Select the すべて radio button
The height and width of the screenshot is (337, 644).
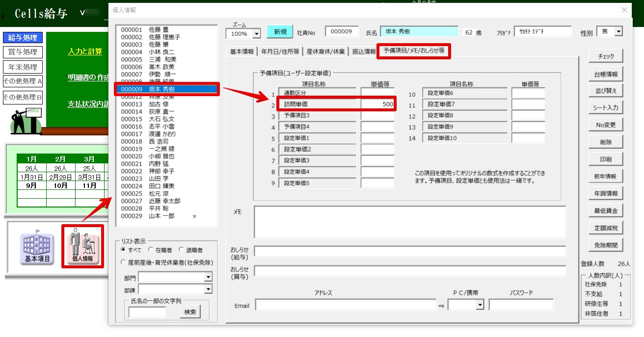tap(123, 250)
